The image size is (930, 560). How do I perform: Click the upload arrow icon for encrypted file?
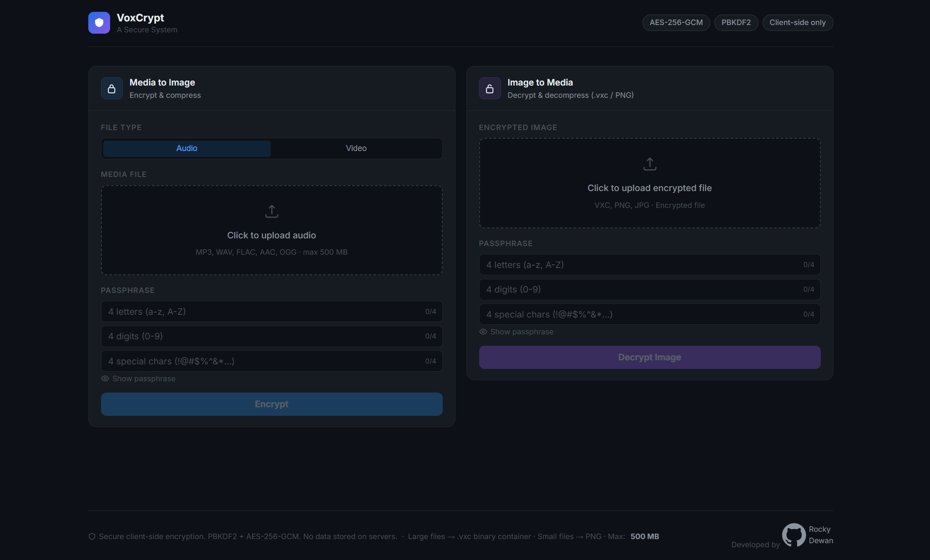[649, 164]
